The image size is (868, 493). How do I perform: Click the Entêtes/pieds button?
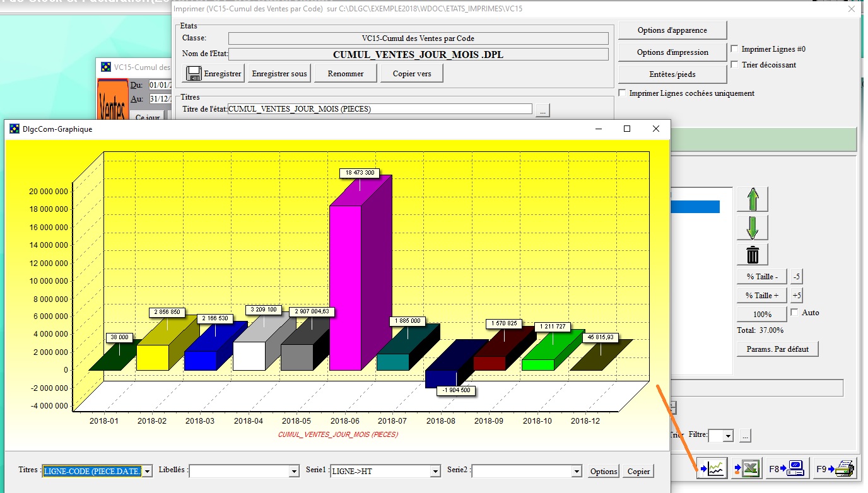[672, 74]
